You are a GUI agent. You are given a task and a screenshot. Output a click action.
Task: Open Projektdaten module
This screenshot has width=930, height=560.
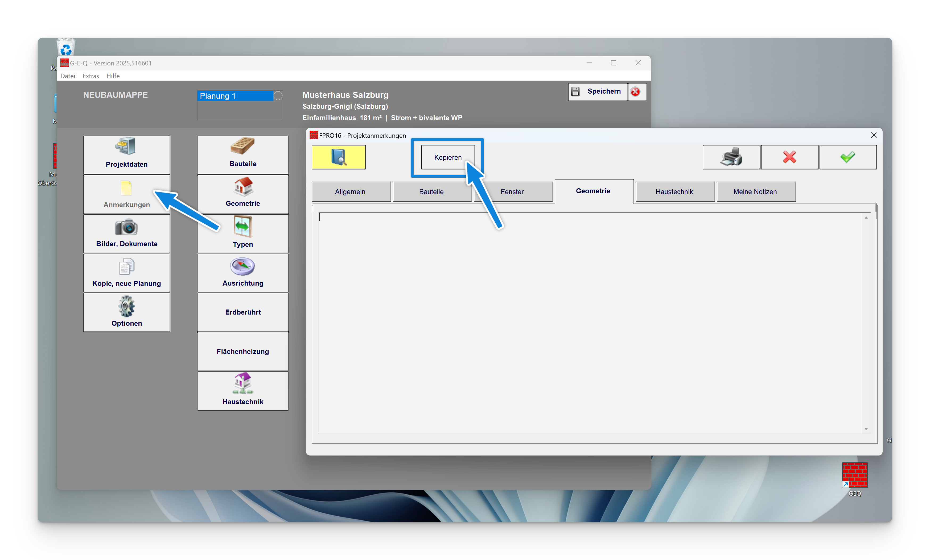click(x=126, y=154)
